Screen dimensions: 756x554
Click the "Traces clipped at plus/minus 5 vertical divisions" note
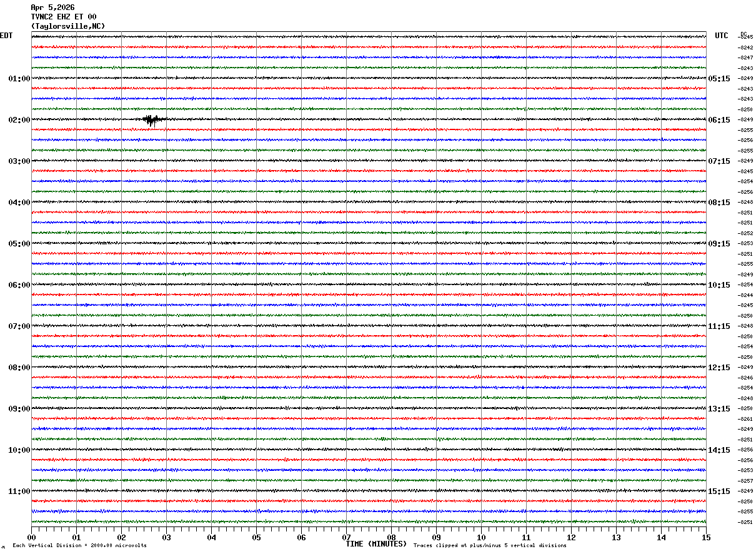490,546
